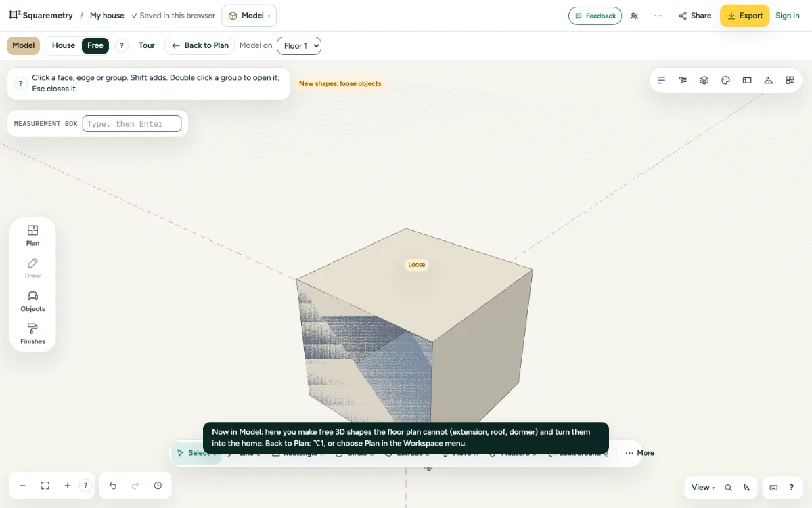
Task: Go Back to Plan
Action: tap(200, 45)
